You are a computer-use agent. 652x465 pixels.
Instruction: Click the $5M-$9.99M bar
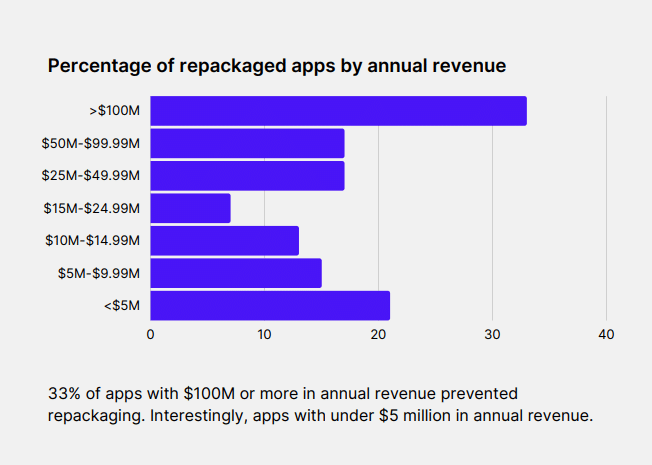(x=236, y=273)
